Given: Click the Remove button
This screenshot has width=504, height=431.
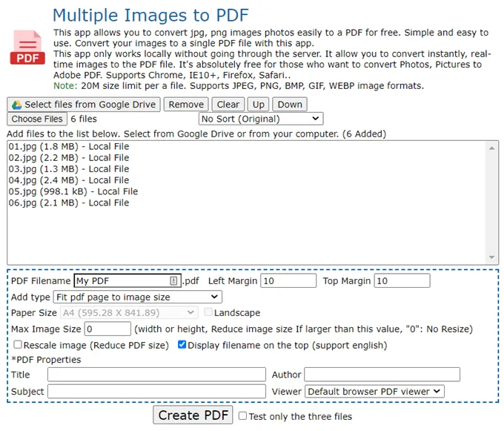Looking at the screenshot, I should pyautogui.click(x=186, y=105).
